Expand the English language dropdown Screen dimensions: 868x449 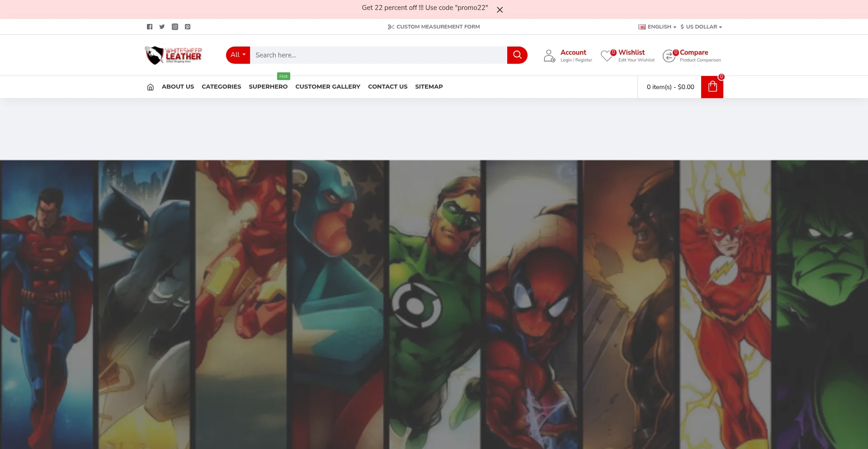pyautogui.click(x=657, y=27)
